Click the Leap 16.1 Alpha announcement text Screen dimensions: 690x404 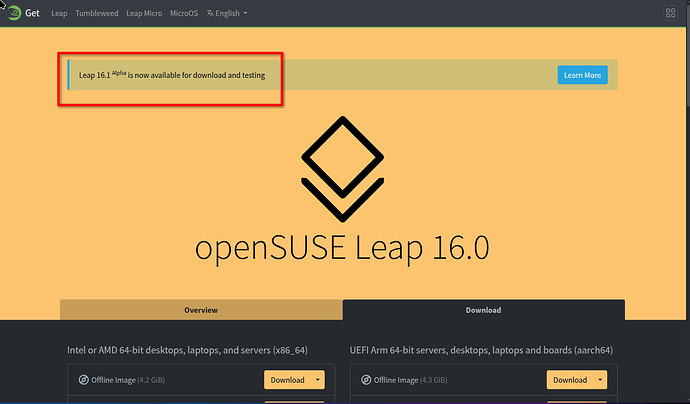[172, 75]
